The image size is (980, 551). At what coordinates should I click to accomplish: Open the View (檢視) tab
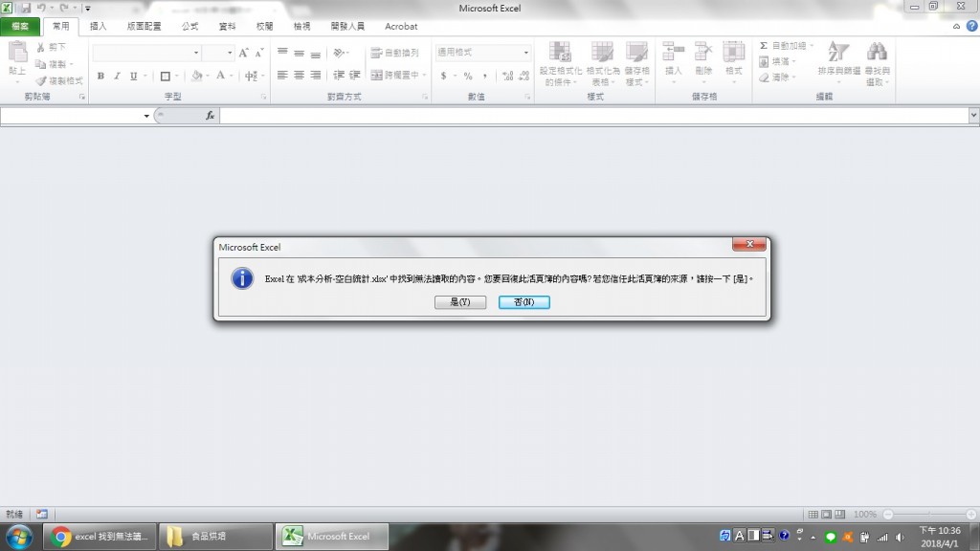301,26
